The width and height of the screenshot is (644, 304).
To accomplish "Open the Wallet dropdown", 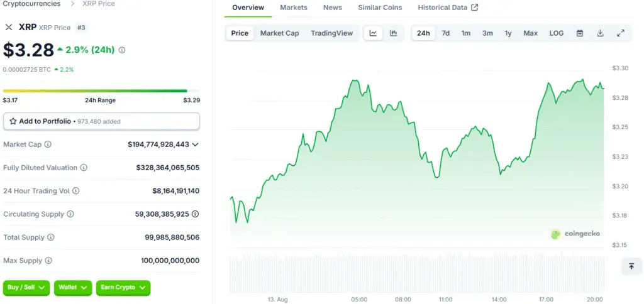I will click(73, 288).
